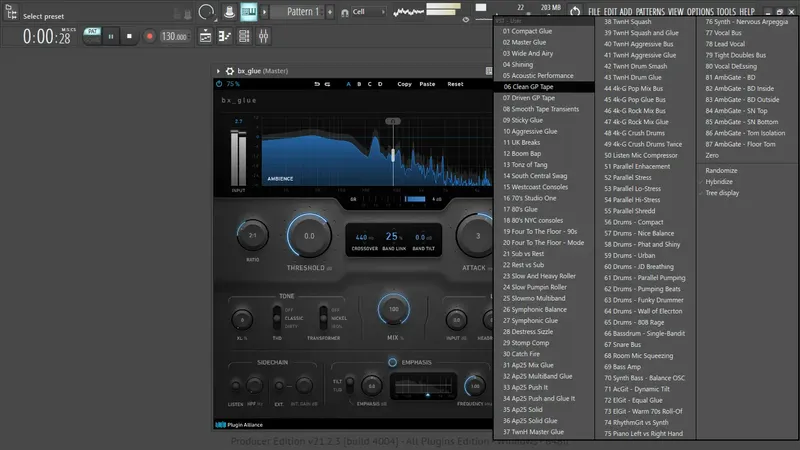This screenshot has height=450, width=800.
Task: Open the piano roll view icon
Action: pos(225,36)
